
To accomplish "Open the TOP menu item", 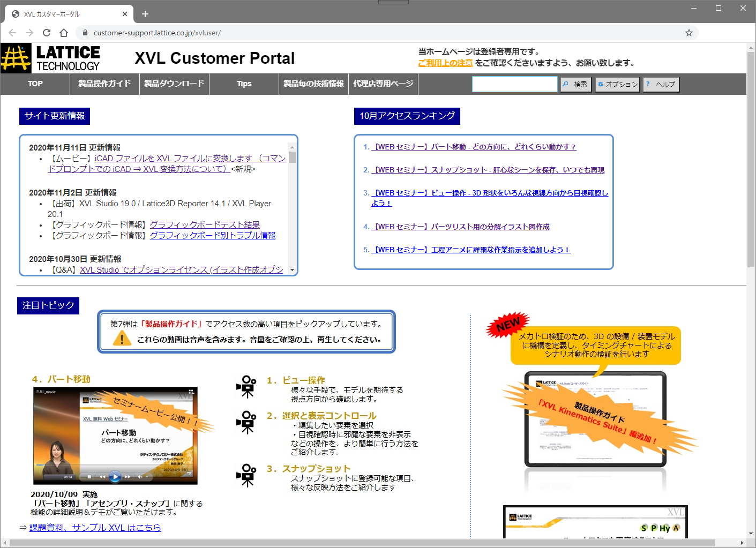I will 35,84.
